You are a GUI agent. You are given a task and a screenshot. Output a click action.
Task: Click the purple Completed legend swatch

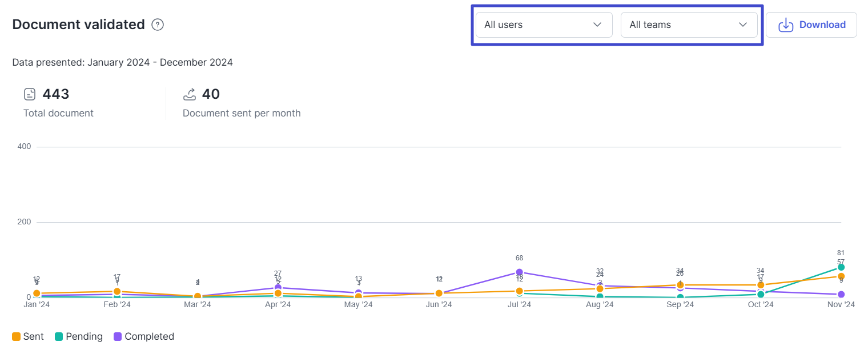click(x=118, y=337)
